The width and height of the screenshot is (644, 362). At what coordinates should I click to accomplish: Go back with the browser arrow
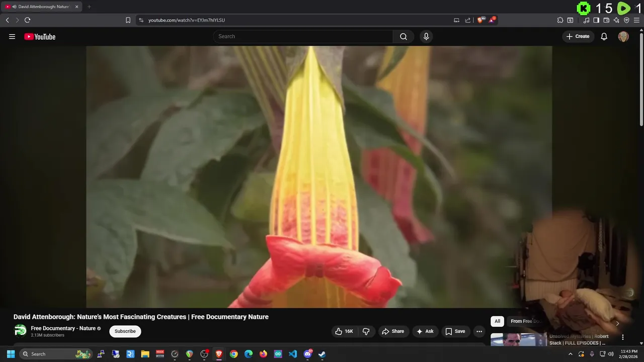pos(7,20)
